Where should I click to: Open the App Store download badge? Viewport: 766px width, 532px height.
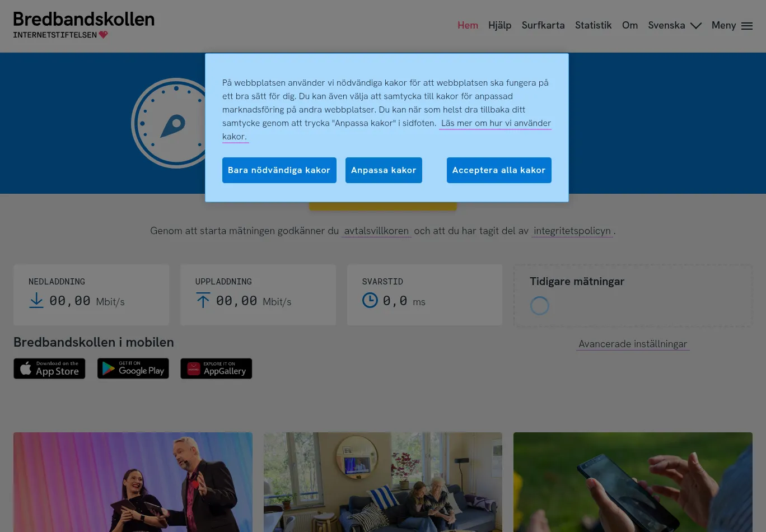(49, 368)
